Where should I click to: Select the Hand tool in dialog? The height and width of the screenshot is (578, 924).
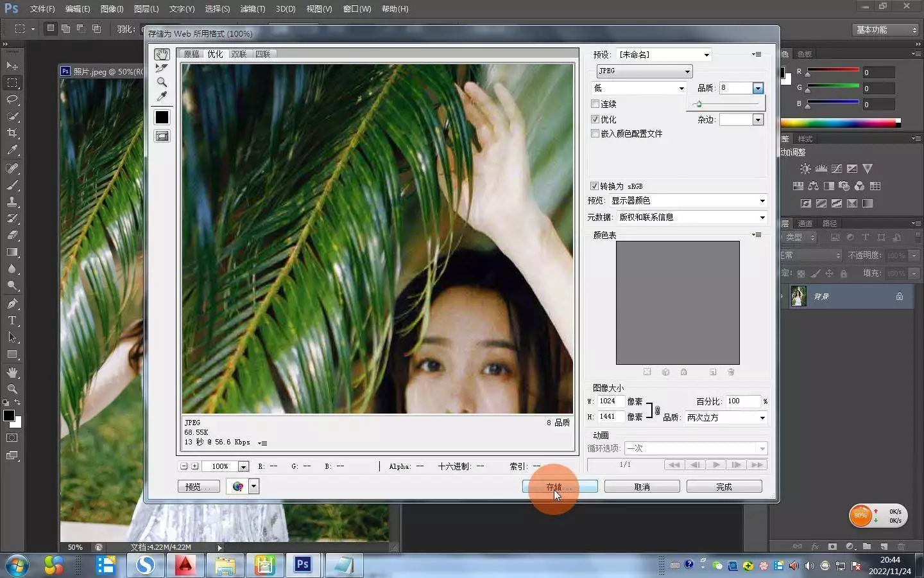click(162, 55)
